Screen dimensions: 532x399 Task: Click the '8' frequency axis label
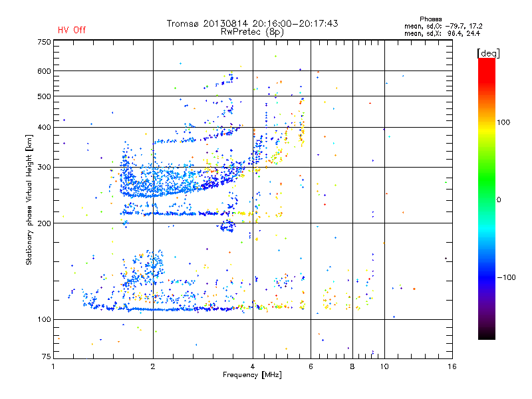click(x=352, y=366)
